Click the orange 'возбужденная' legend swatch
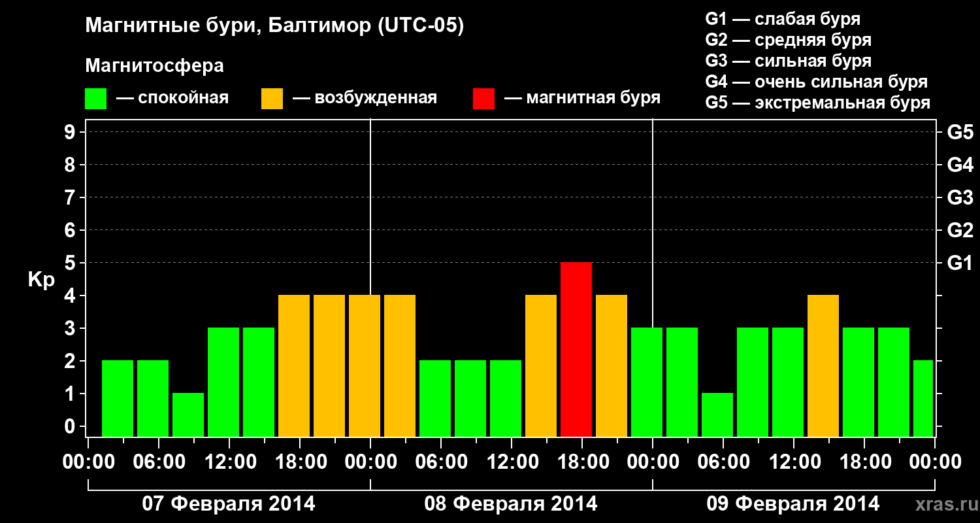980x523 pixels. click(x=272, y=98)
